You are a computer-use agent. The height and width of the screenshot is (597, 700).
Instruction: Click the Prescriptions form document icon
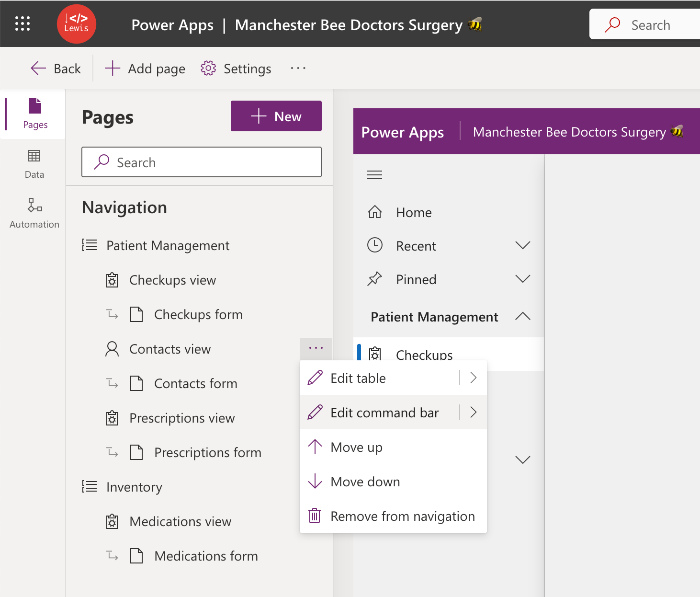[137, 452]
